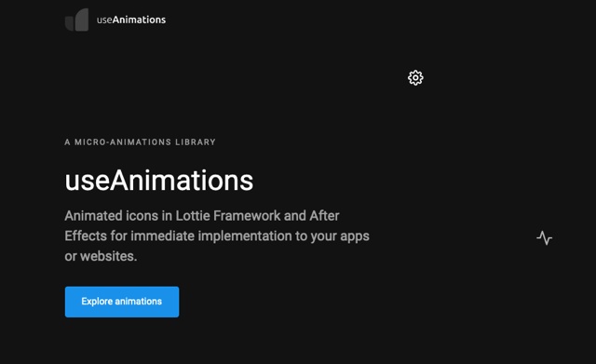The height and width of the screenshot is (364, 596).
Task: Click the animated settings gear icon
Action: tap(415, 78)
